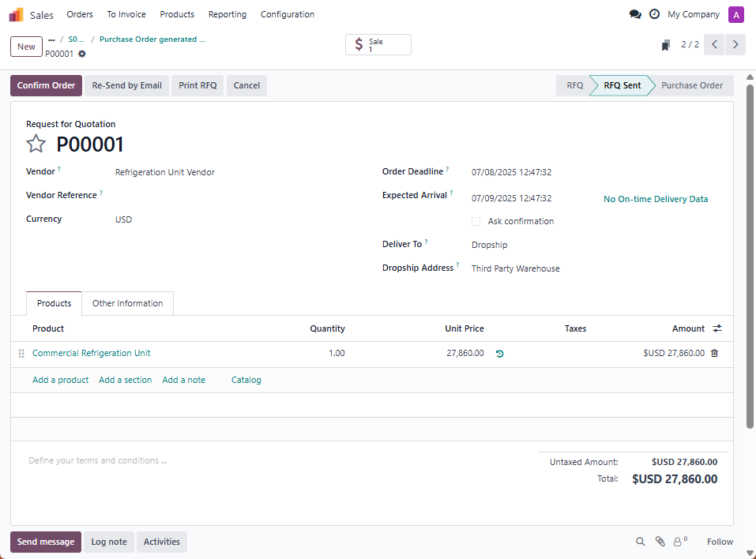
Task: Click the paperclip attachments icon
Action: point(660,542)
